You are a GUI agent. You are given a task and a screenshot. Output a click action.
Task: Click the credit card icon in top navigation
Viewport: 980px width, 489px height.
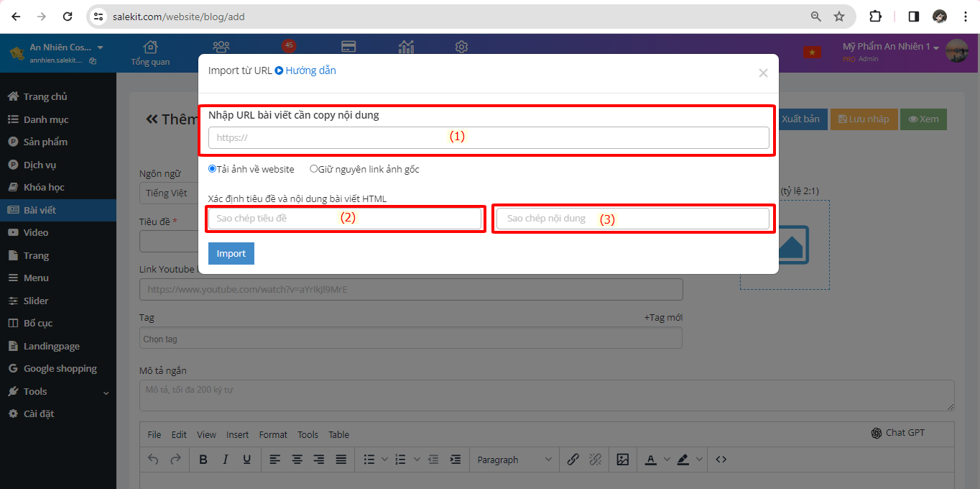(x=348, y=47)
